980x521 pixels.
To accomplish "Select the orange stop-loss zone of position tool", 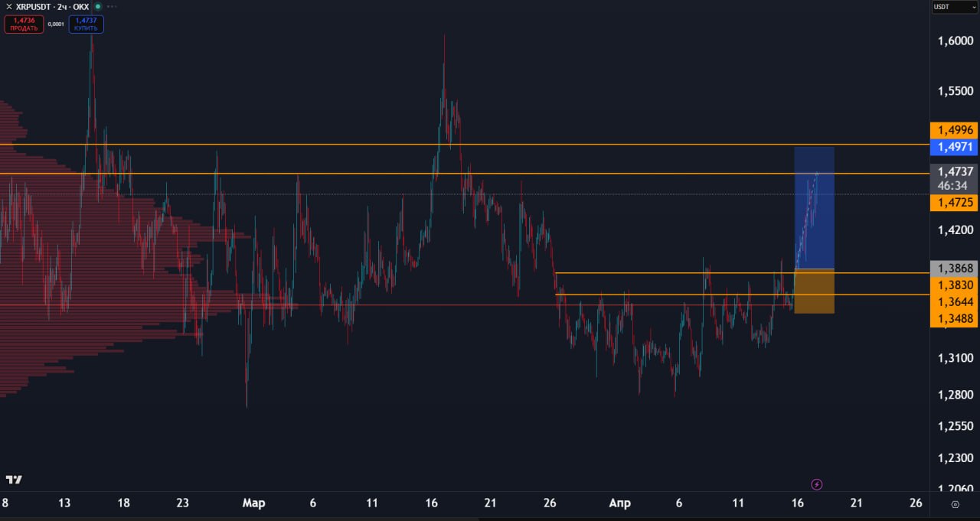I will pyautogui.click(x=814, y=291).
